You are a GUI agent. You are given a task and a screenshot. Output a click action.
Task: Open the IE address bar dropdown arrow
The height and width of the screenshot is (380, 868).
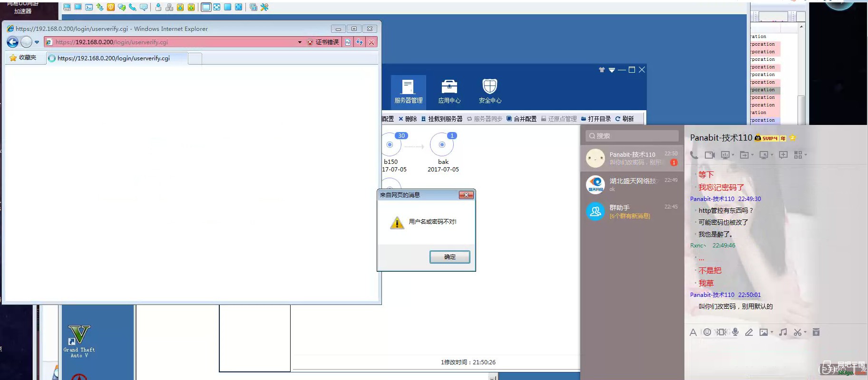300,42
